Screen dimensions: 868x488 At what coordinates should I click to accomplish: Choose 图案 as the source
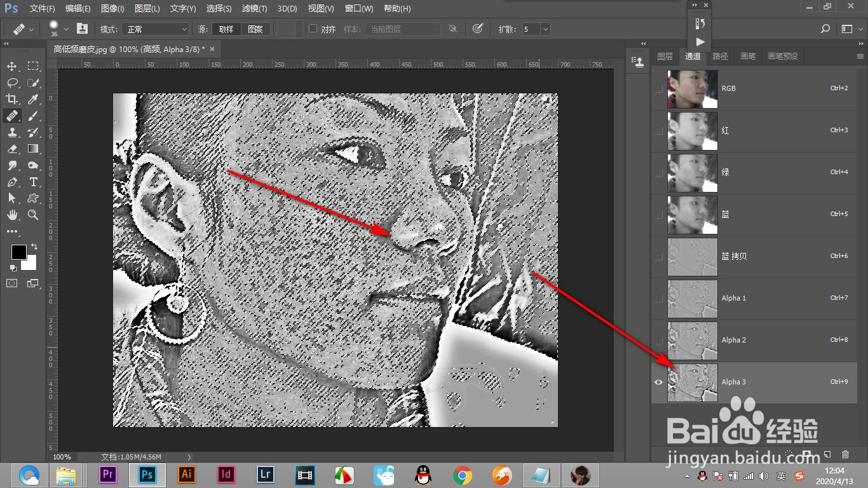pos(255,29)
